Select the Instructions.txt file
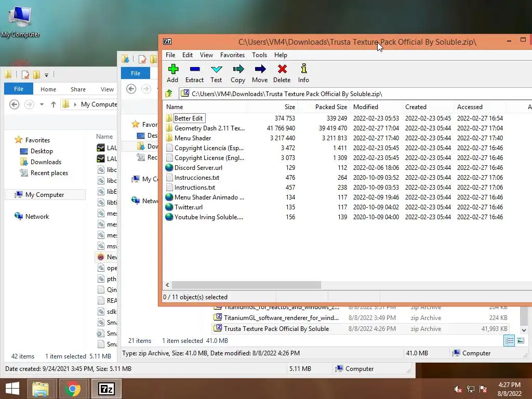Screen dimensions: 532x399 click(x=195, y=187)
